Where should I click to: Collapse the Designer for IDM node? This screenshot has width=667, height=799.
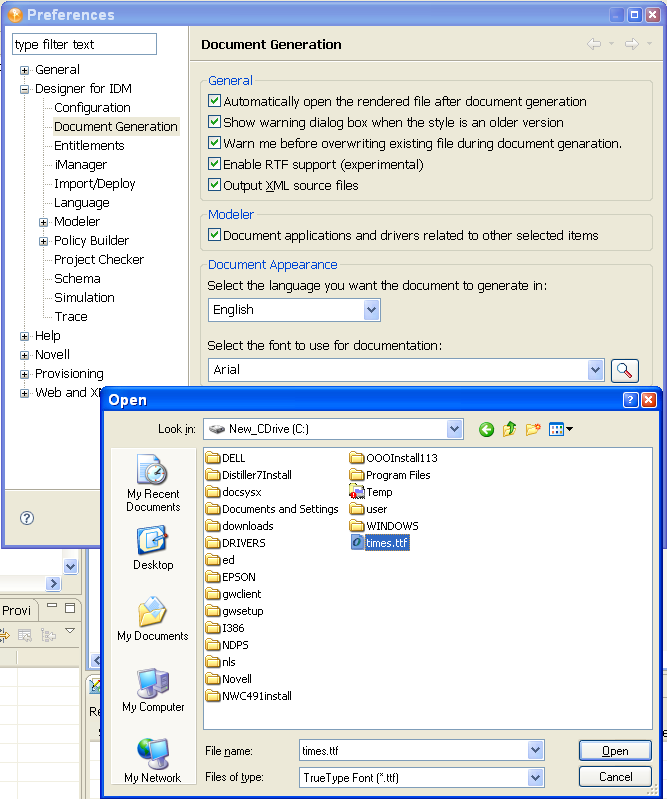[24, 89]
